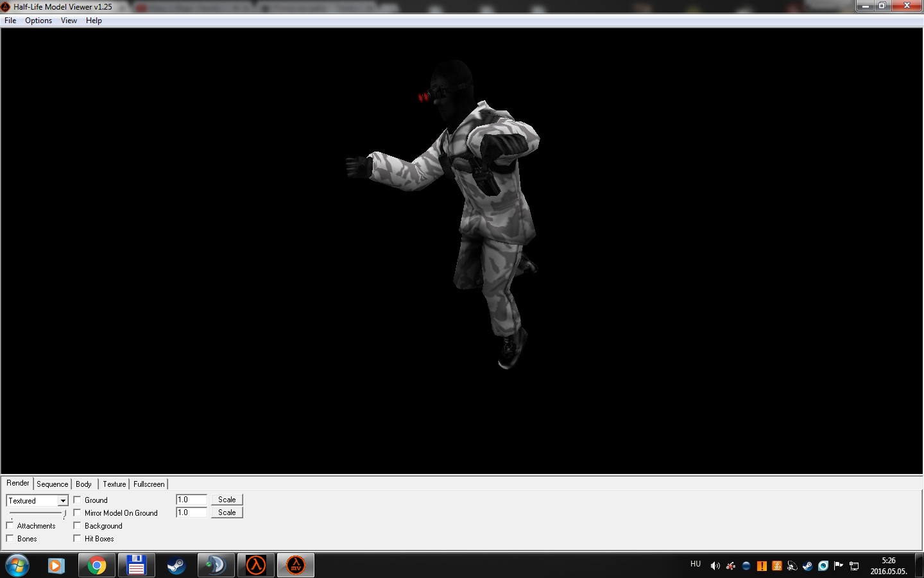The image size is (924, 578).
Task: Toggle Mirror Model On Ground
Action: click(x=77, y=512)
